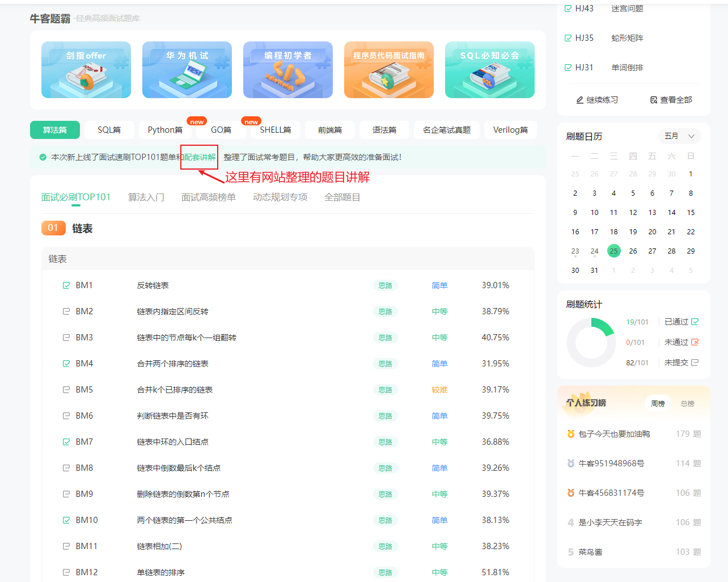Open the 编程初学者 question set card
Viewport: 728px width, 582px height.
(x=288, y=70)
